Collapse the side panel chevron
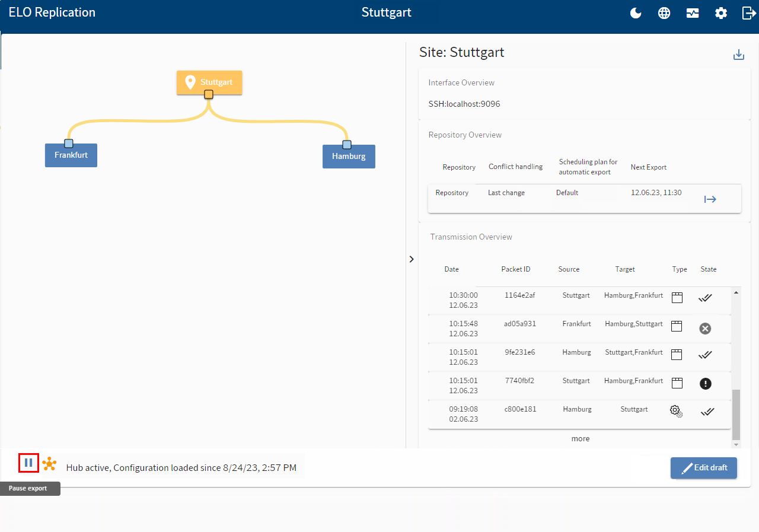 click(412, 259)
